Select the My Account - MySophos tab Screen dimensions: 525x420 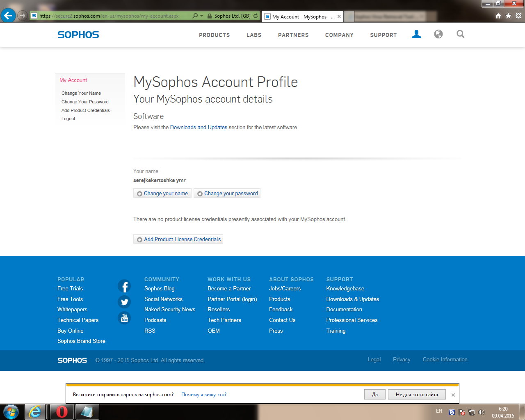click(x=303, y=16)
